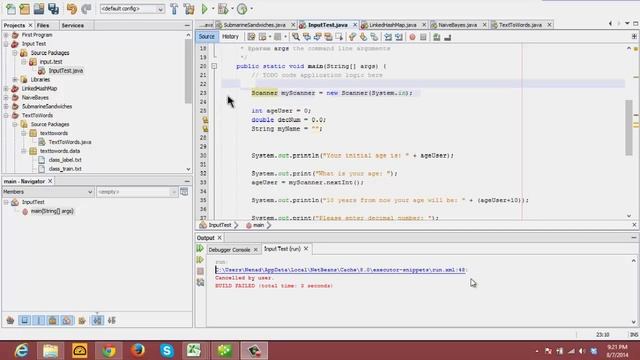The image size is (640, 360).
Task: Select class_label.txt in the project tree
Action: (65, 160)
